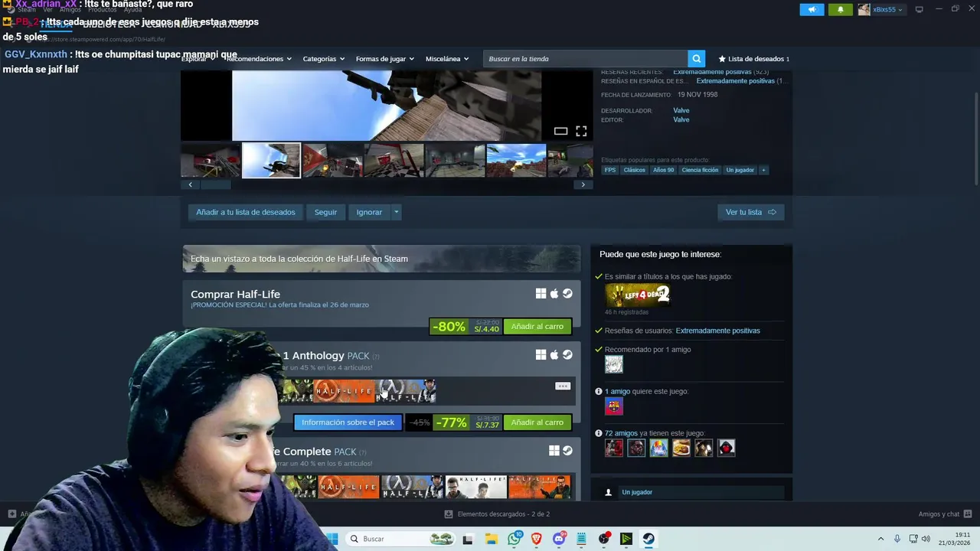The width and height of the screenshot is (980, 551).
Task: Click the Steam icon in the Complete pack row
Action: pos(567,451)
